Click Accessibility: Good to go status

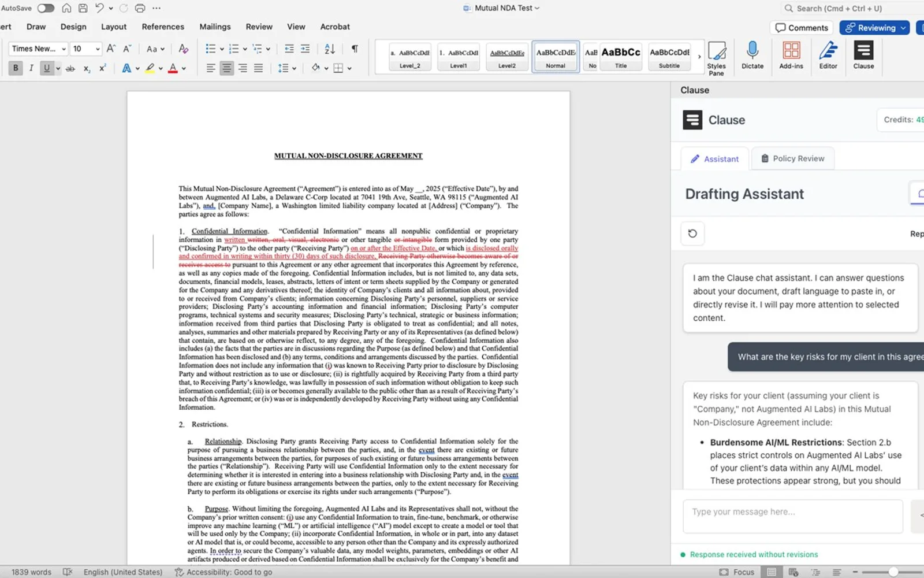click(223, 572)
